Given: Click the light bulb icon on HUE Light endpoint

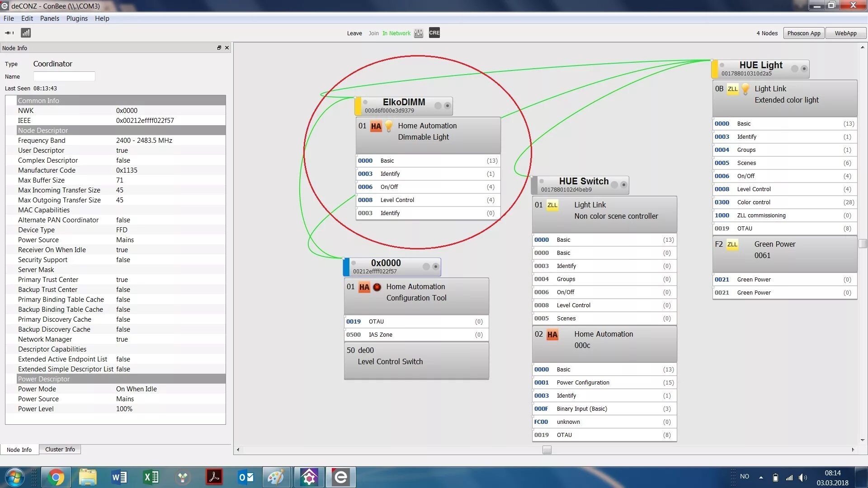Looking at the screenshot, I should pyautogui.click(x=745, y=89).
